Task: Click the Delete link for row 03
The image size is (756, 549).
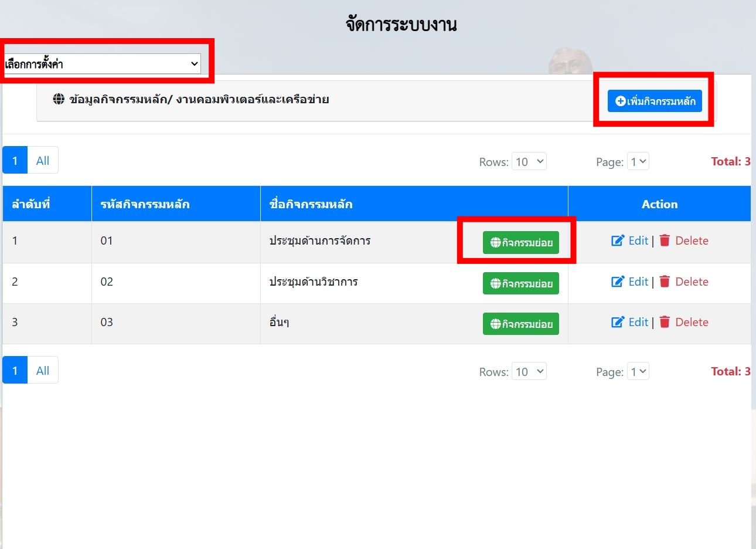Action: coord(692,322)
